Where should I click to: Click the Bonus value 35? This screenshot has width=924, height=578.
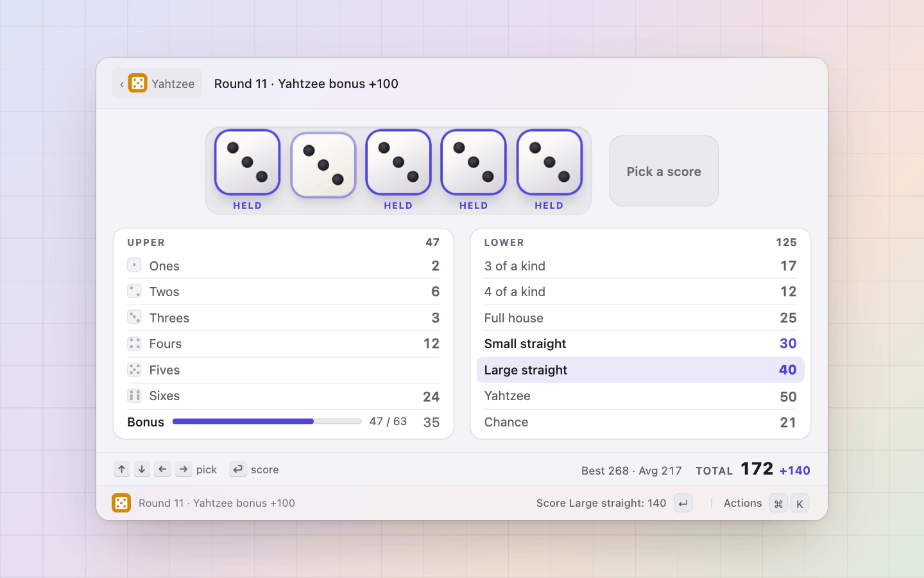pos(431,422)
